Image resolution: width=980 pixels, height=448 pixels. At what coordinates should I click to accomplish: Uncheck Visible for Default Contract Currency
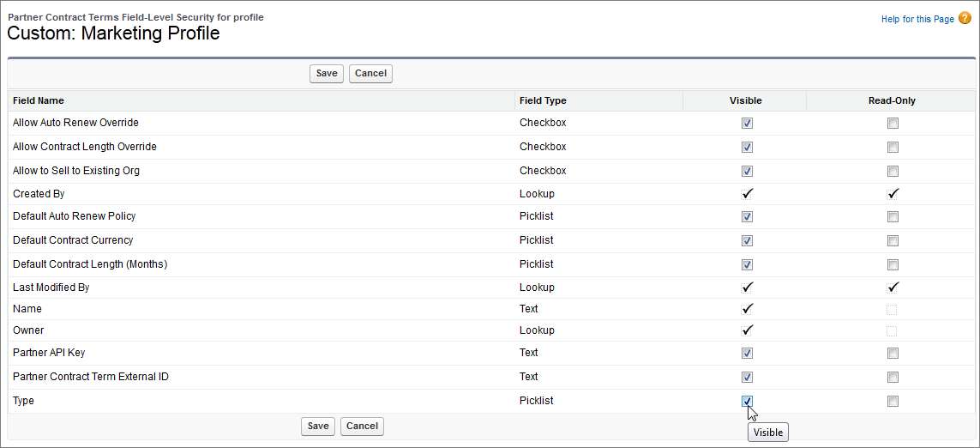(747, 240)
